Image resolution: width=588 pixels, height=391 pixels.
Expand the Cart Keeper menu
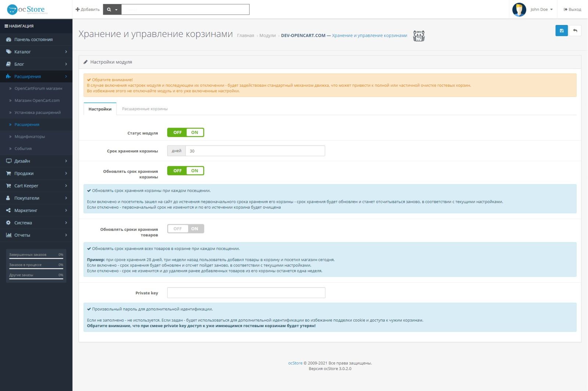36,186
